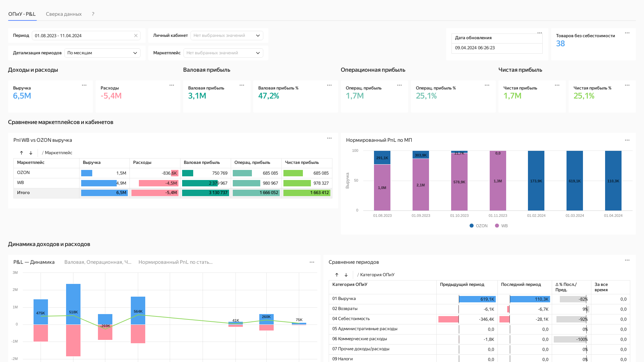Click value 38 in Товаров без себестоимости
This screenshot has height=362, width=644.
click(x=560, y=44)
